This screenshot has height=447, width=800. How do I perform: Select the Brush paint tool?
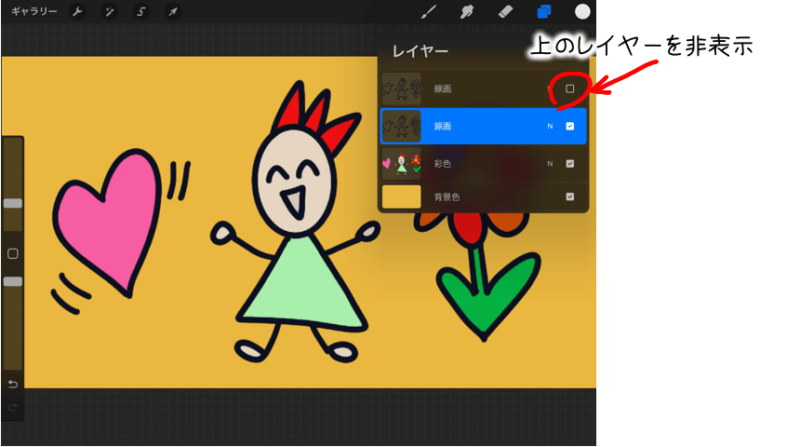pyautogui.click(x=429, y=11)
